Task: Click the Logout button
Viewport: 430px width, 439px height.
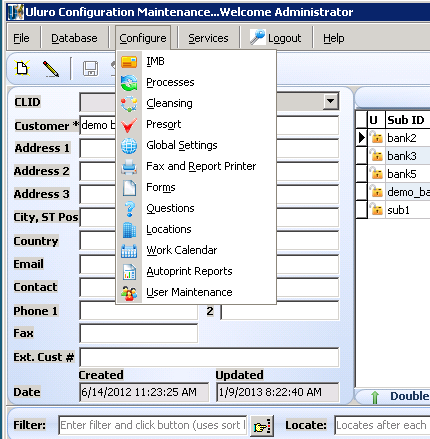Action: pos(276,38)
